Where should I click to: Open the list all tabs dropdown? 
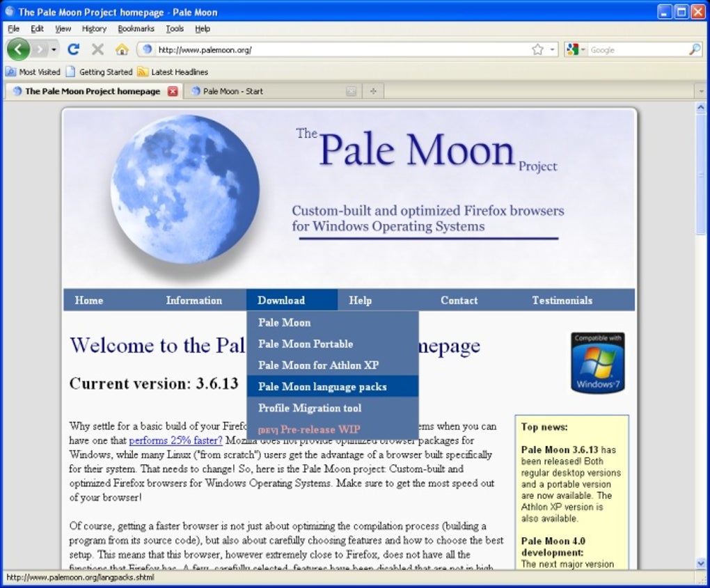pos(701,91)
